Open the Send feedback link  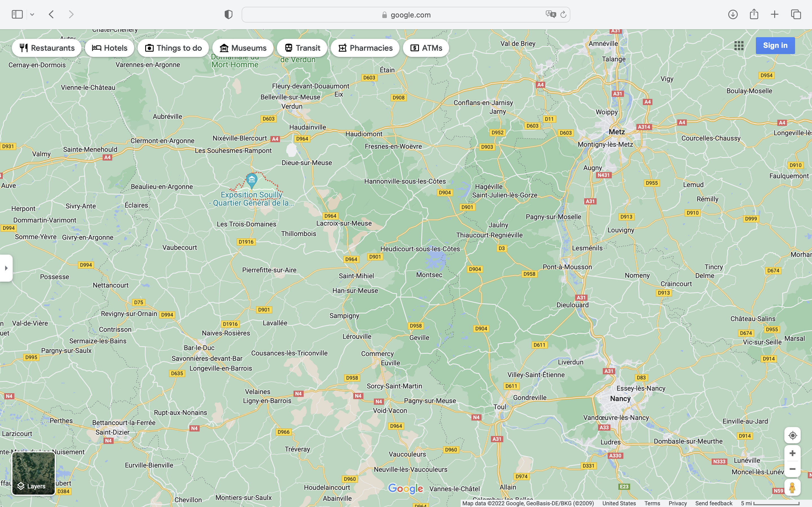click(713, 503)
